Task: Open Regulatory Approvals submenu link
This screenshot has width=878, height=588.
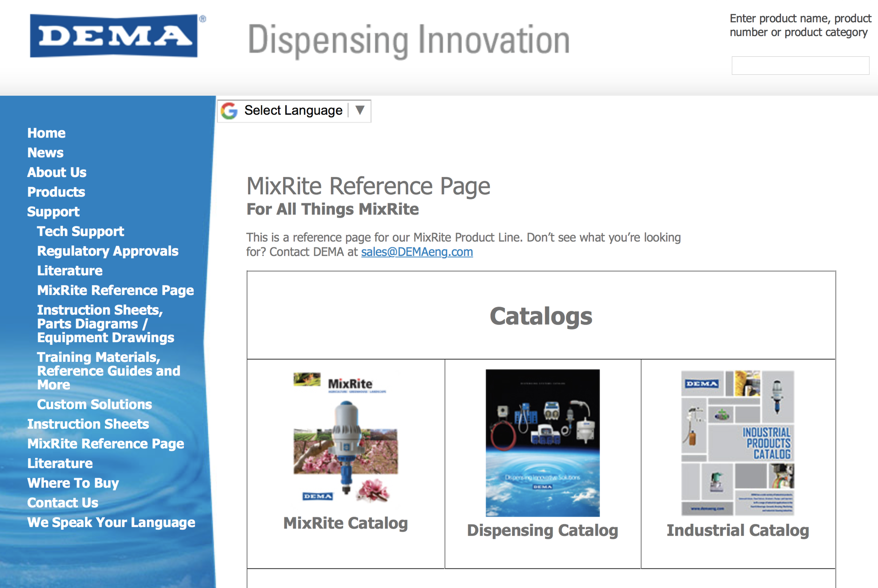Action: [108, 251]
